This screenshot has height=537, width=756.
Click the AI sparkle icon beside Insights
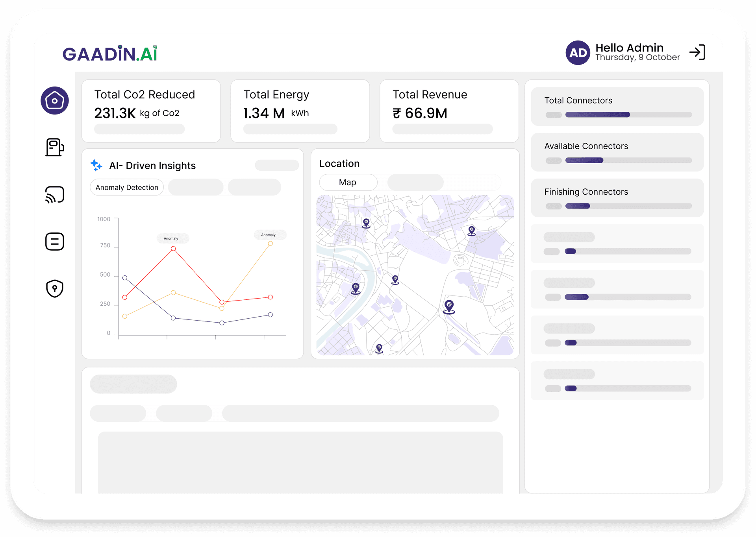(96, 165)
